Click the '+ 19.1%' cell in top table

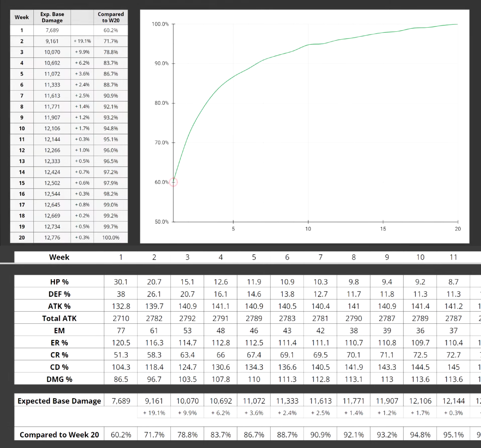click(82, 41)
